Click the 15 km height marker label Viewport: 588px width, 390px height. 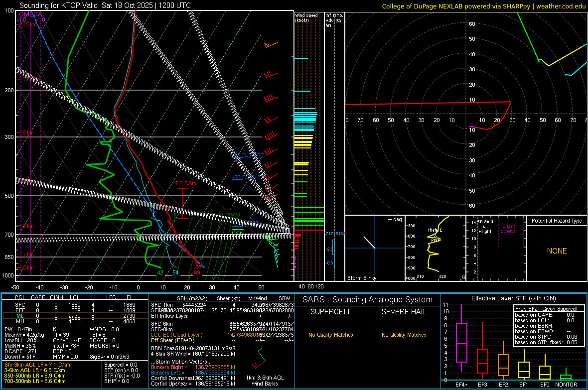click(x=29, y=24)
